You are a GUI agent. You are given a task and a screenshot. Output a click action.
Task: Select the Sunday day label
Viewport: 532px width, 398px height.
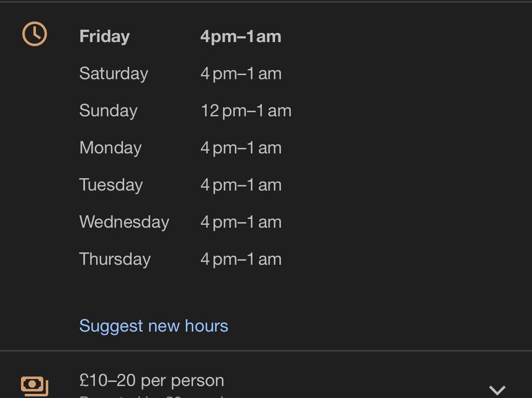pos(108,111)
